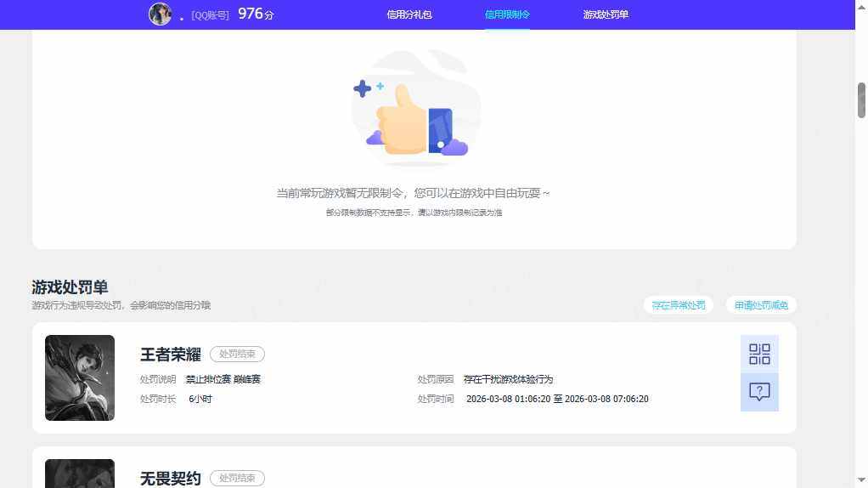
Task: Click 处罚结束 badge next to 王者荣耀
Action: 237,354
